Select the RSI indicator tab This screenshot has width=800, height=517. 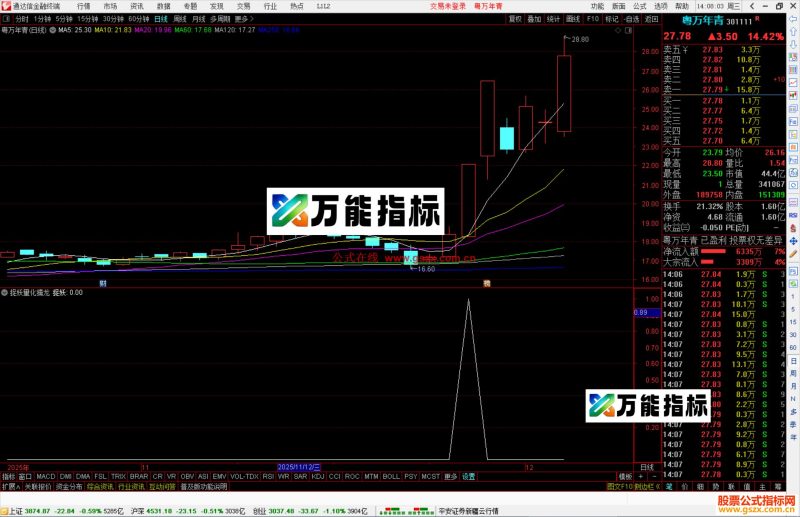268,476
